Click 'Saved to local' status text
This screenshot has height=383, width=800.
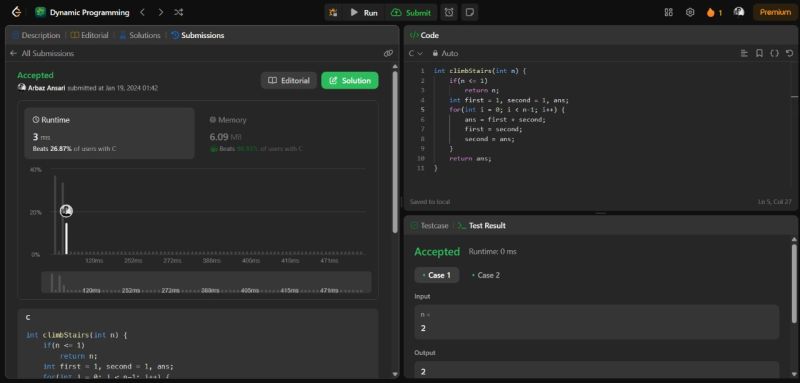pos(430,202)
